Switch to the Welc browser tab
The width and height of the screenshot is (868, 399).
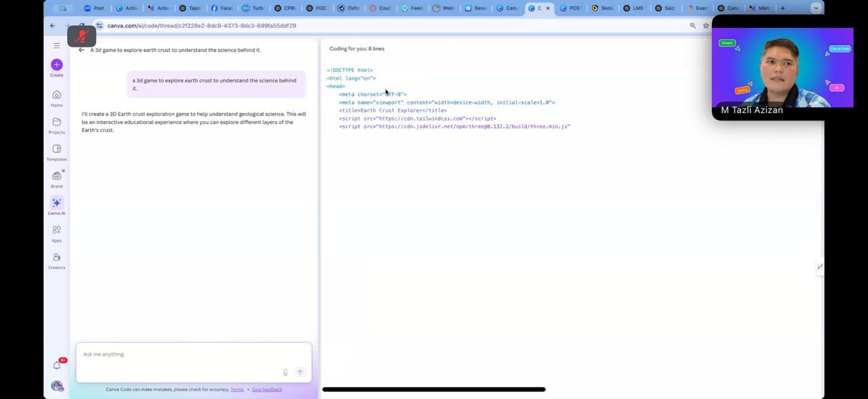pos(444,8)
